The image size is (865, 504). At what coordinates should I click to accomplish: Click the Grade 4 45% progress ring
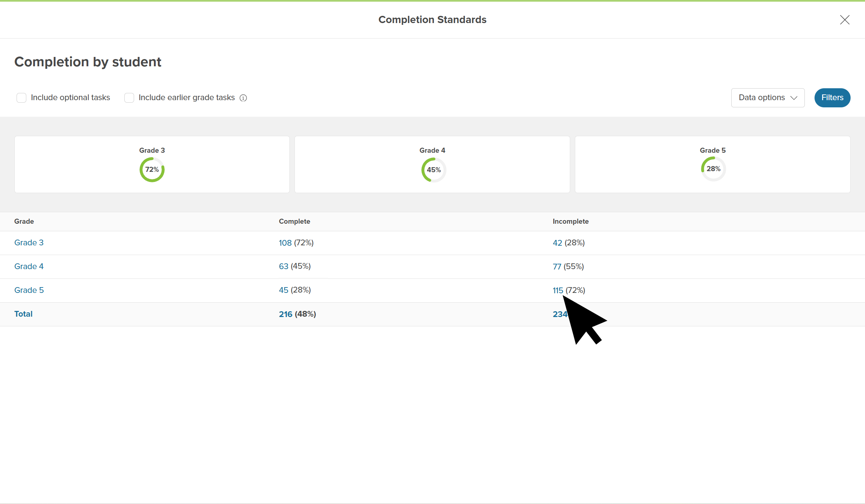coord(434,170)
